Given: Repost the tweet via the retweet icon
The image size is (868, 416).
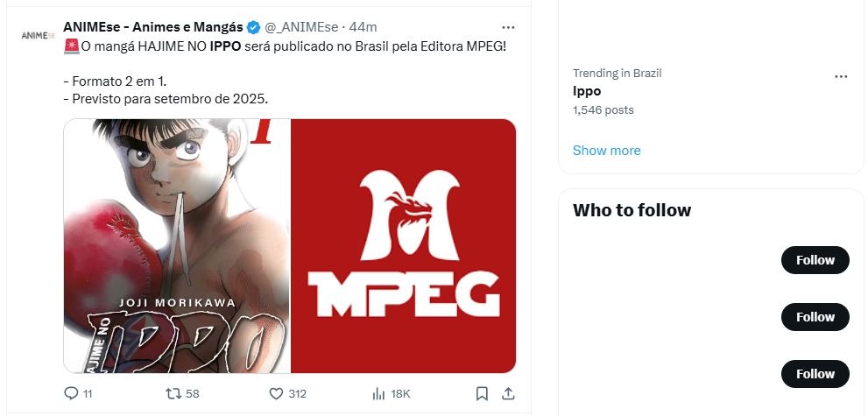Looking at the screenshot, I should tap(173, 393).
